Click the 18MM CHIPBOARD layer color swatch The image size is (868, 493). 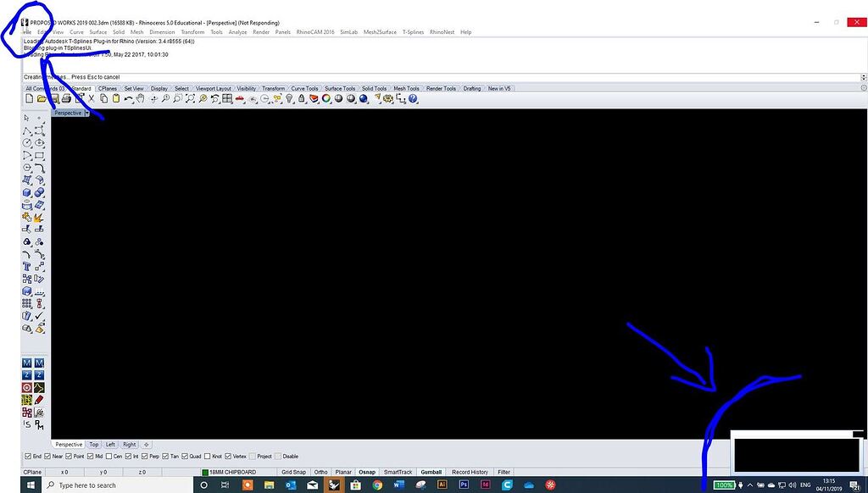pos(204,472)
